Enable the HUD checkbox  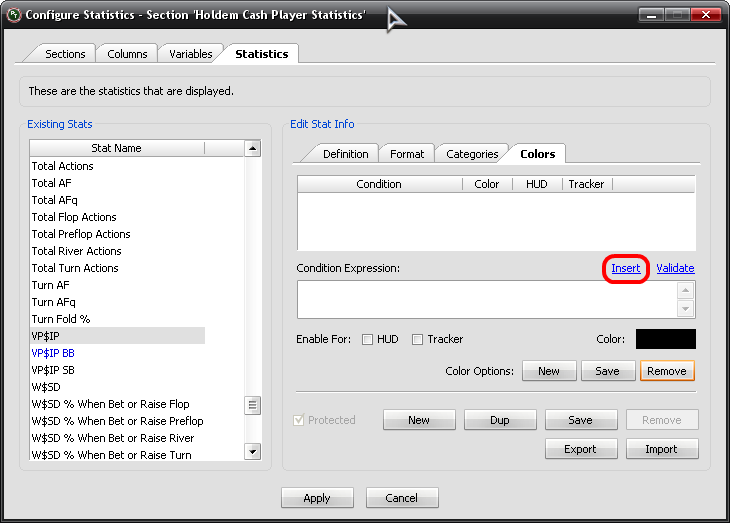point(368,340)
